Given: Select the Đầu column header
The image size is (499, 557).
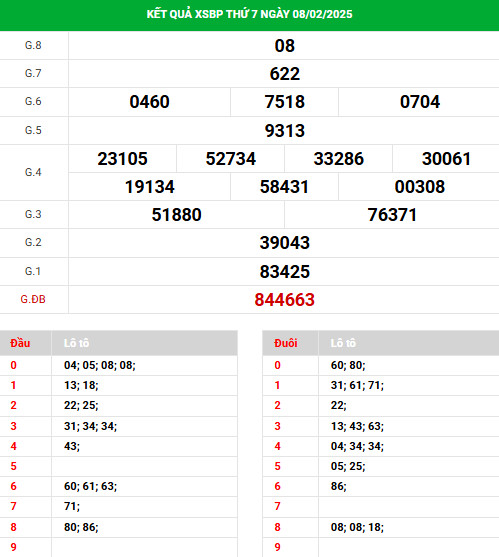Looking at the screenshot, I should click(x=20, y=343).
